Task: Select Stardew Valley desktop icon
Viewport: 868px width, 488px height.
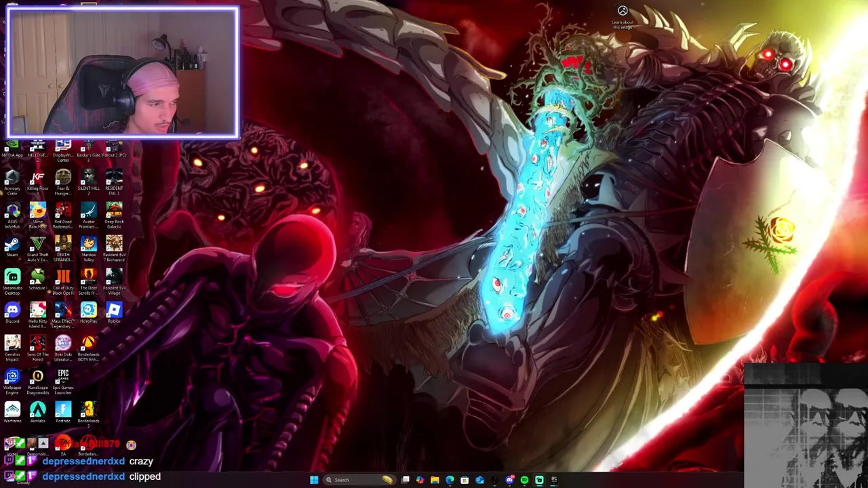Action: [88, 248]
